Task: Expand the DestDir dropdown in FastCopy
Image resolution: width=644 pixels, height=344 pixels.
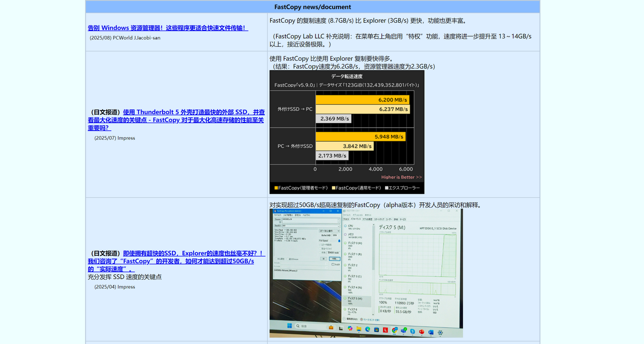Action: [338, 226]
